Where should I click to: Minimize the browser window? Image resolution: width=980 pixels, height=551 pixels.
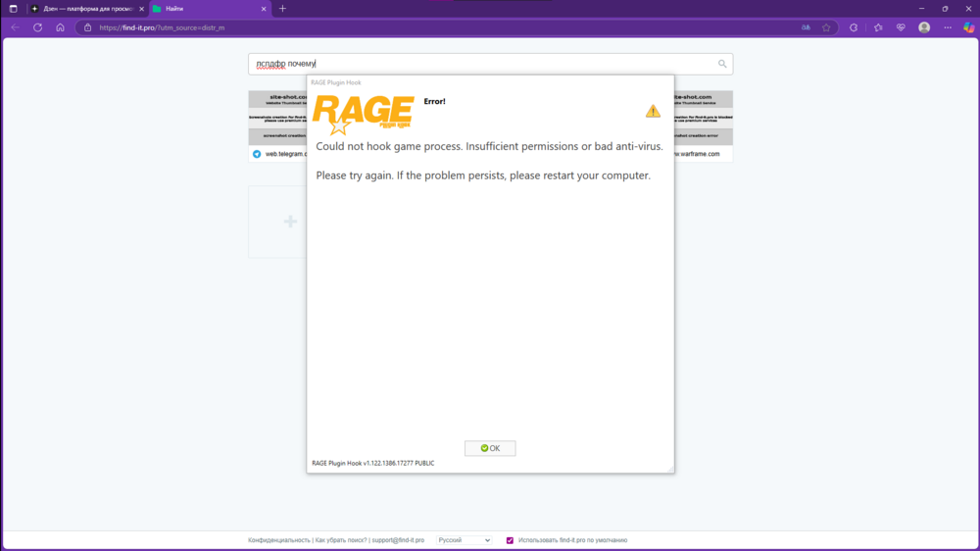pyautogui.click(x=921, y=9)
